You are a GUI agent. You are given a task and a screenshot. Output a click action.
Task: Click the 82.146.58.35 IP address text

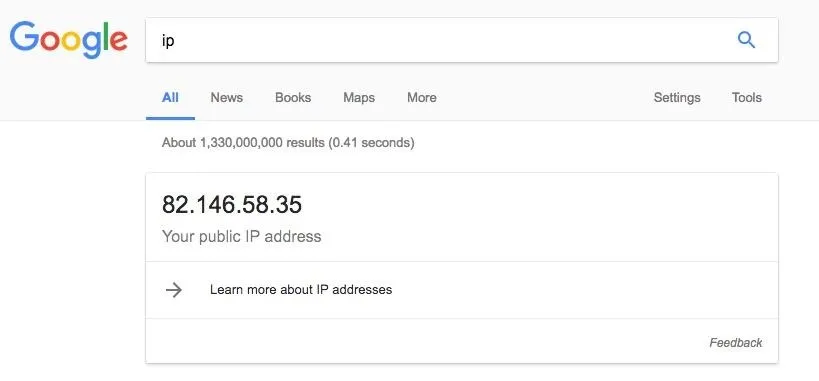tap(232, 204)
